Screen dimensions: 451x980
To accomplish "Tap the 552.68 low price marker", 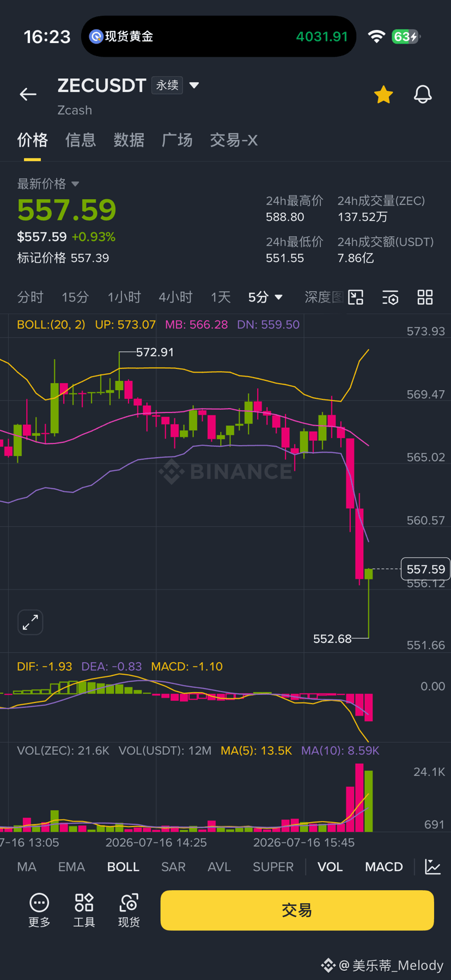I will tap(332, 638).
